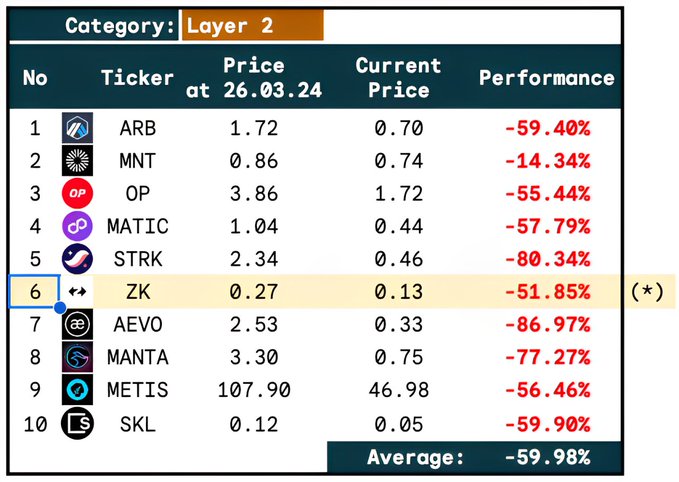Select the MNT current price 0.74
Screen dimensions: 679x482
(x=398, y=160)
